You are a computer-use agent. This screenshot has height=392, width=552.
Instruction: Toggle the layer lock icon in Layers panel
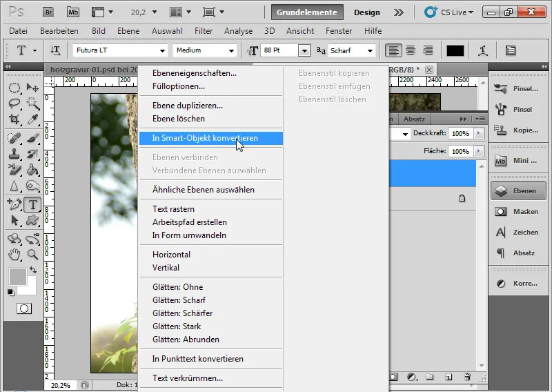click(x=462, y=198)
